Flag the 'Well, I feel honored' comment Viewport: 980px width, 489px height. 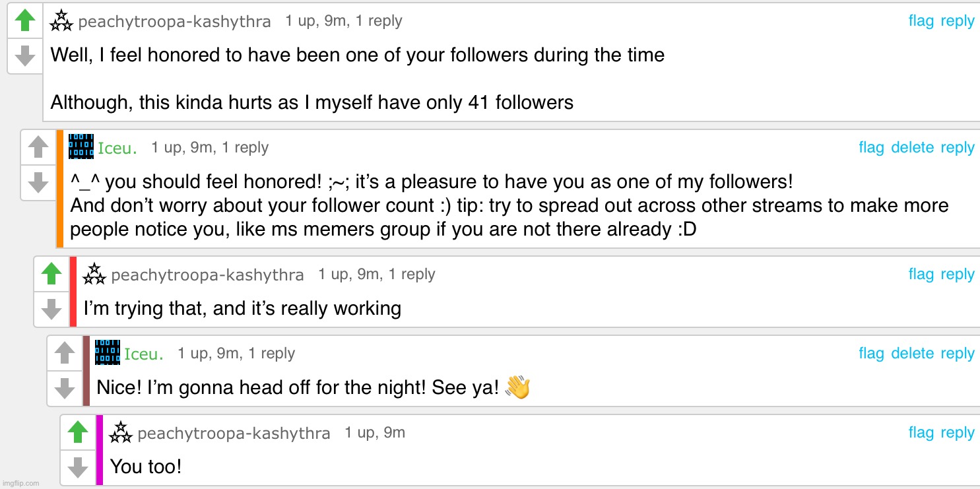[x=921, y=21]
